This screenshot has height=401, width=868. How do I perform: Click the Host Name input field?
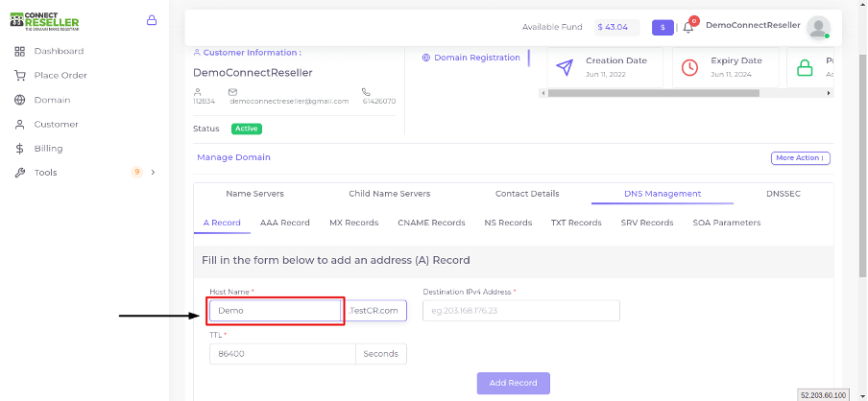(x=276, y=310)
